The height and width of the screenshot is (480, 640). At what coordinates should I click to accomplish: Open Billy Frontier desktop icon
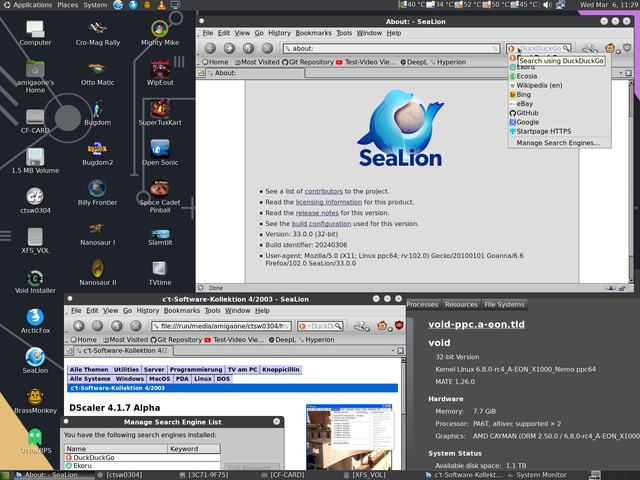(97, 193)
